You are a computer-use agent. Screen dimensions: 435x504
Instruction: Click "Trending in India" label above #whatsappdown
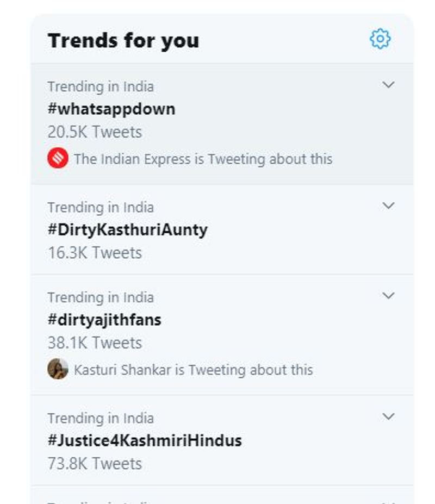[x=101, y=86]
